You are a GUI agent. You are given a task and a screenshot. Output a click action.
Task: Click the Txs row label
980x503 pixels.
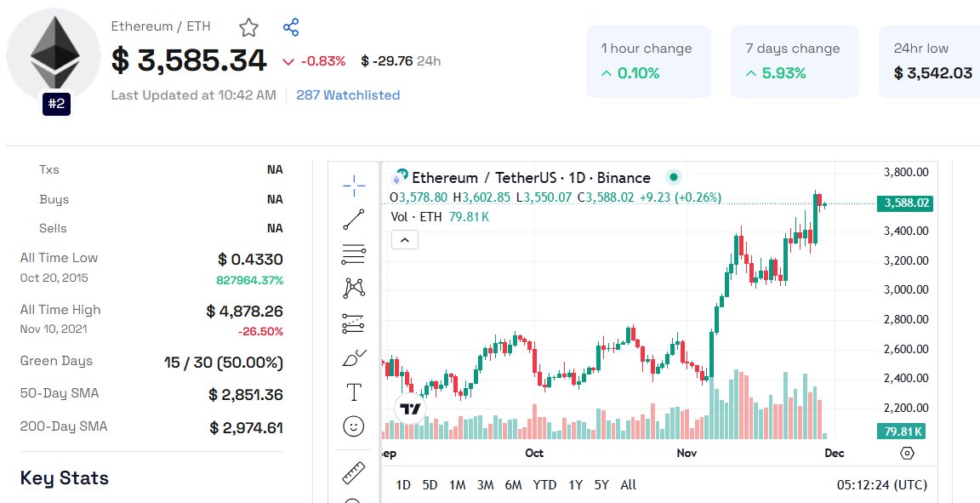pyautogui.click(x=48, y=169)
